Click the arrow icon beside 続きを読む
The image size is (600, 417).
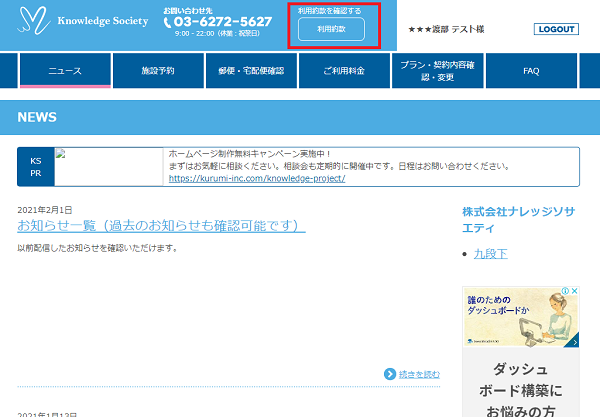tap(389, 374)
